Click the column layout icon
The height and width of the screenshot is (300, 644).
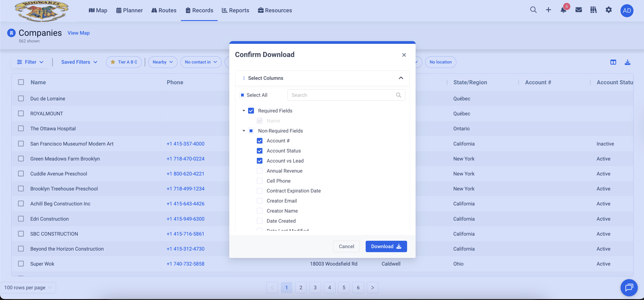[x=613, y=62]
